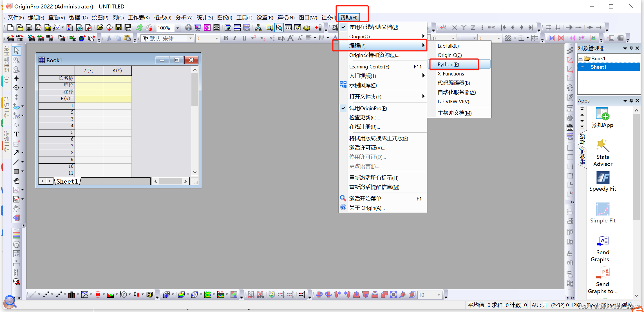Select the Line drawing tool

pos(16,162)
